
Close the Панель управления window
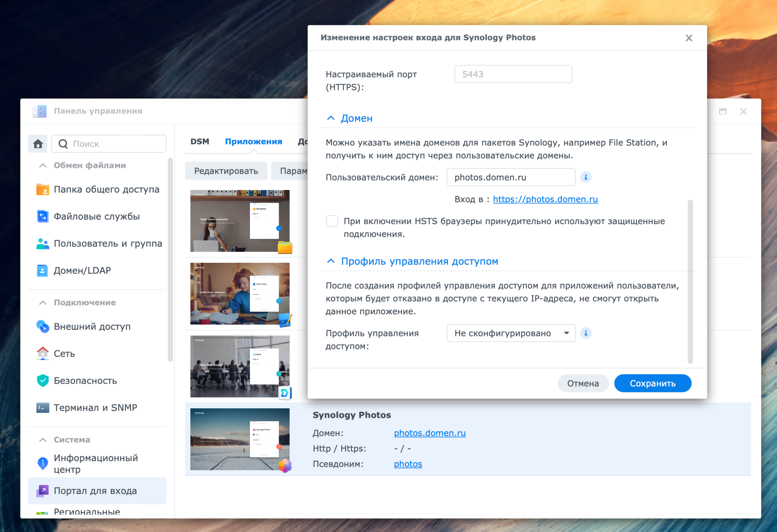743,111
